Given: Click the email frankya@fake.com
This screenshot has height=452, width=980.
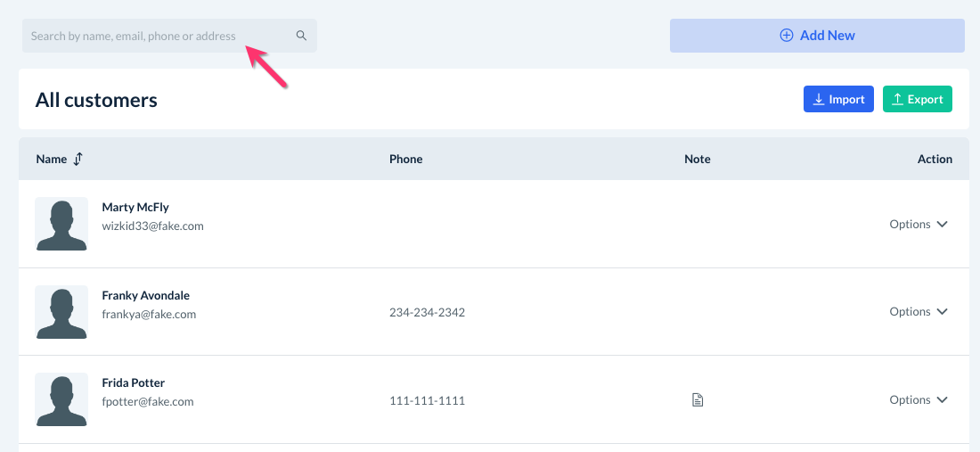Looking at the screenshot, I should [x=149, y=315].
